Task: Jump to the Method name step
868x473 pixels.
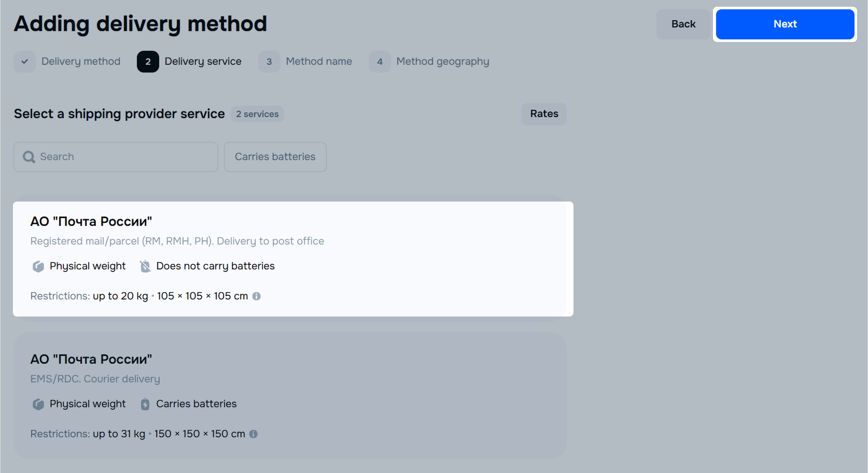Action: pyautogui.click(x=318, y=62)
